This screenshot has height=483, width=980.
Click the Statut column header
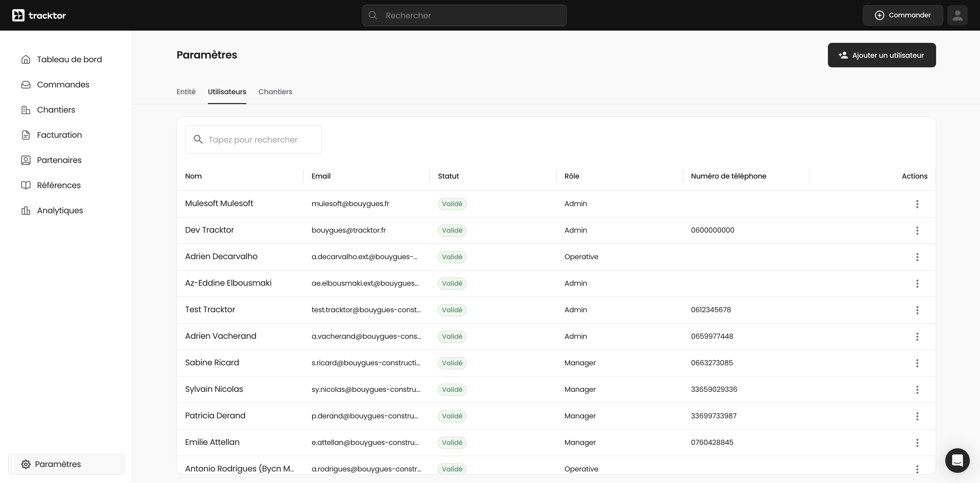448,176
